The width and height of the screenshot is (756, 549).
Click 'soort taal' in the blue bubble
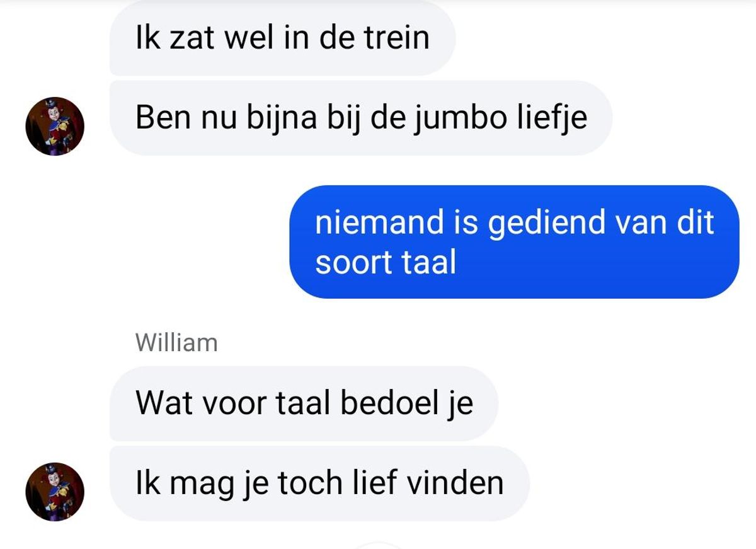386,262
